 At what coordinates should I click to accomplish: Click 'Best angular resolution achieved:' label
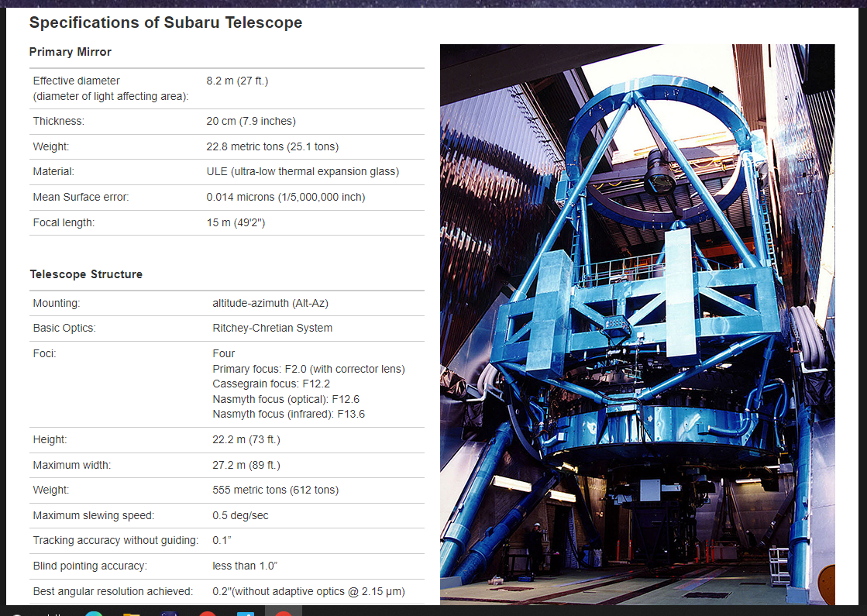click(113, 591)
